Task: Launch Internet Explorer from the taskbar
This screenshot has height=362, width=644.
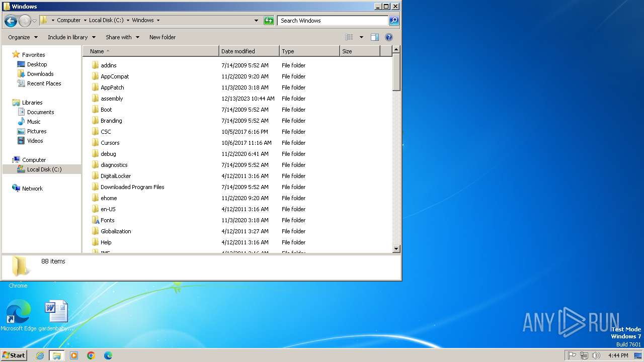Action: point(40,355)
